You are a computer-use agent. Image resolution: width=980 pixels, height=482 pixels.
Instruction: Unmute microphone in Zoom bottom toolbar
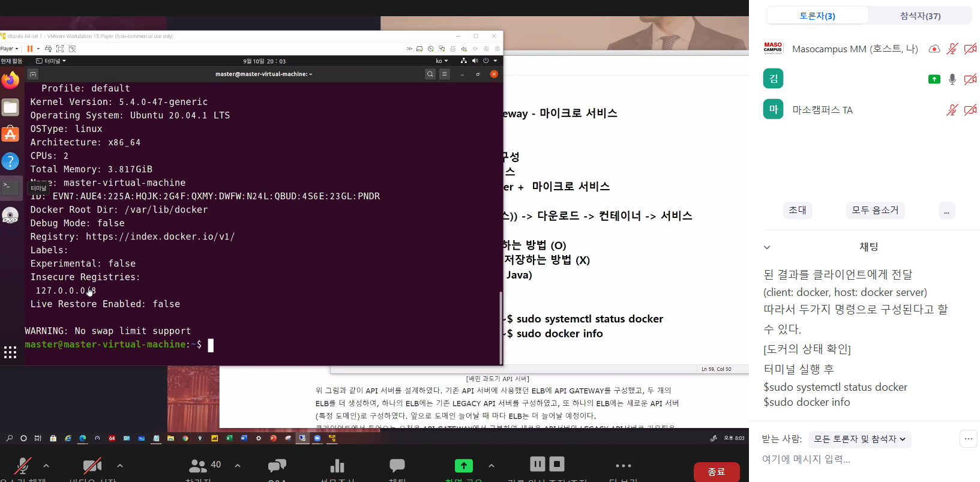click(23, 466)
